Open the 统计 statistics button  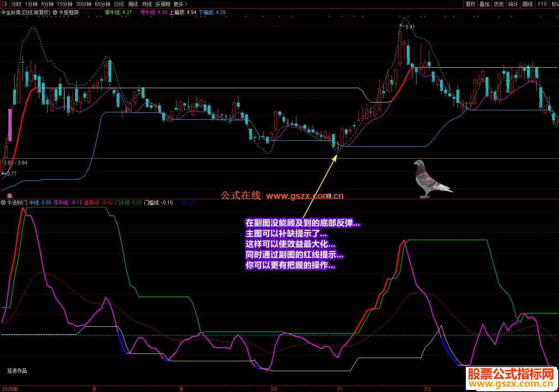(x=513, y=4)
